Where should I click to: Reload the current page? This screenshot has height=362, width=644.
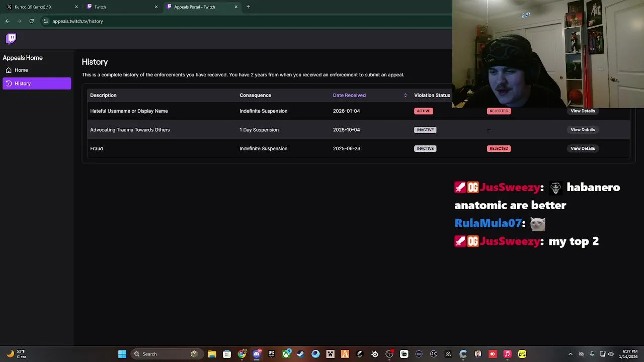tap(31, 21)
